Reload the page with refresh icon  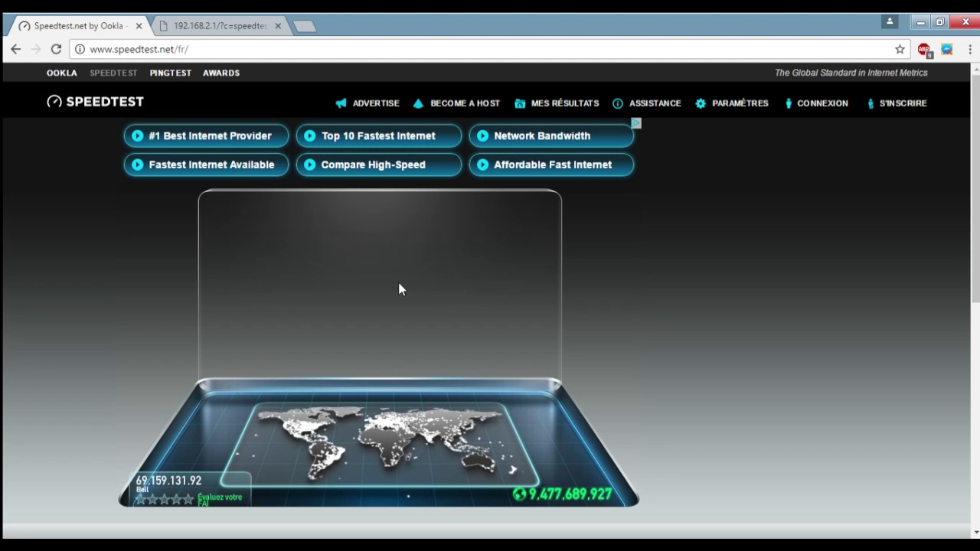[56, 49]
